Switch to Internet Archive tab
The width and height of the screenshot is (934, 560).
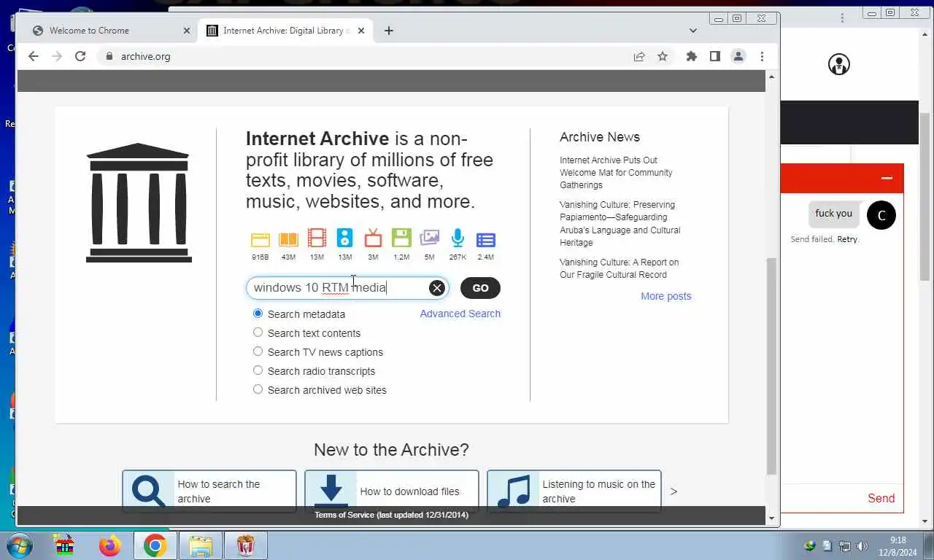tap(286, 31)
